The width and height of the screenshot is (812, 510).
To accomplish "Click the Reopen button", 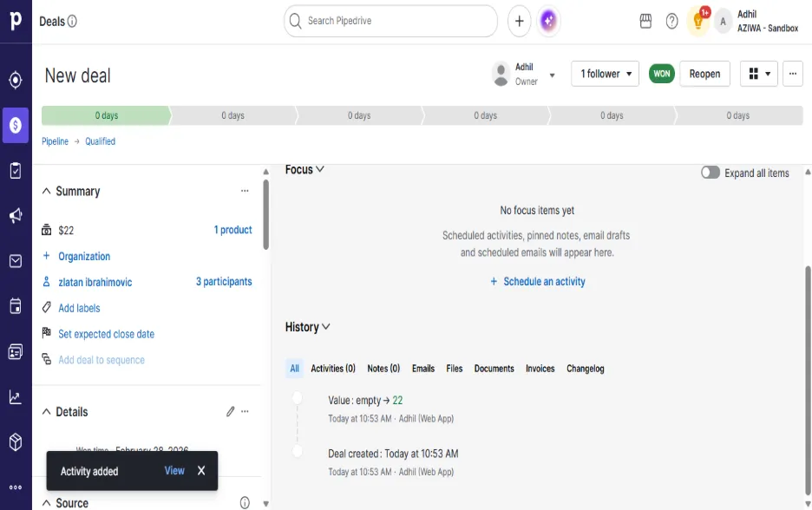I will click(x=704, y=74).
